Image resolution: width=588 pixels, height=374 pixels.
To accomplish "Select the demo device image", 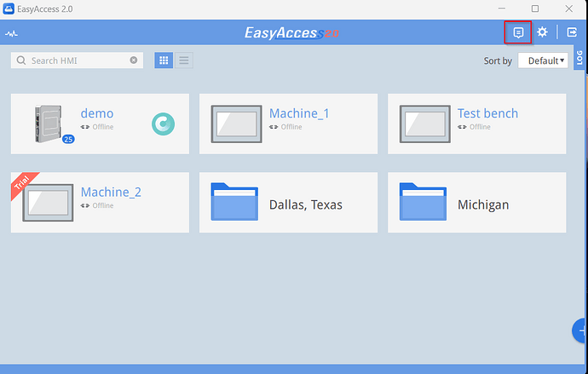I will coord(49,124).
